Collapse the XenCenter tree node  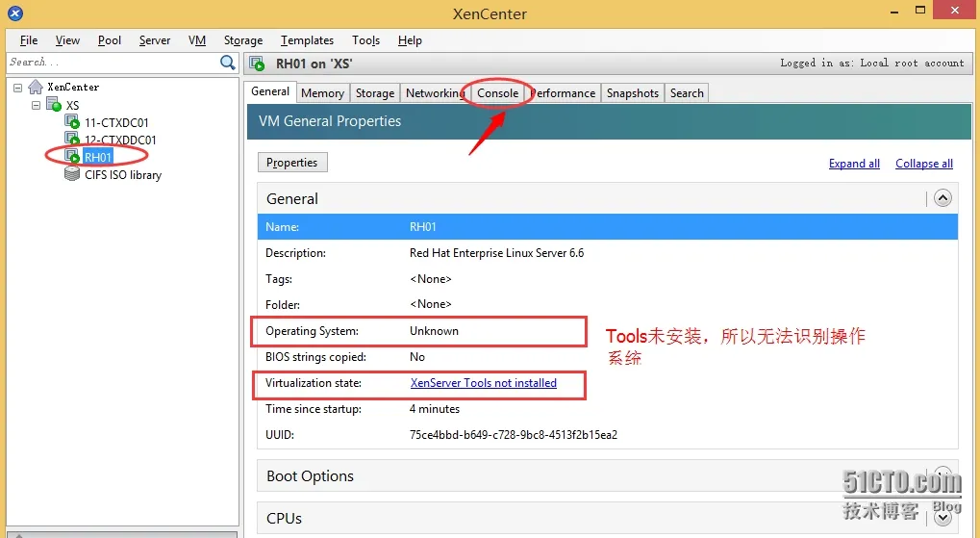pyautogui.click(x=17, y=88)
